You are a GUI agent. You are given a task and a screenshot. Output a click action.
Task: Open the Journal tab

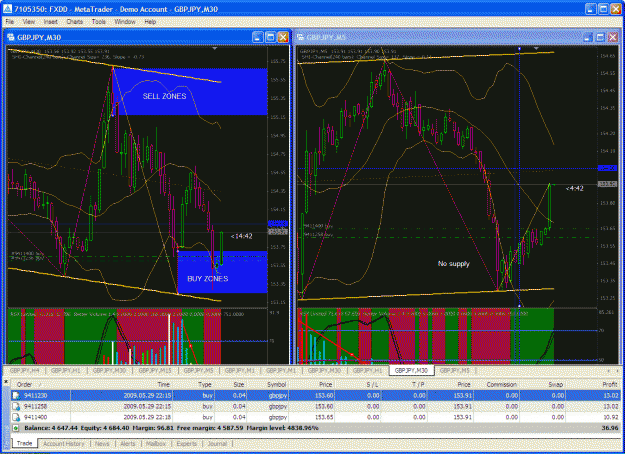coord(217,444)
